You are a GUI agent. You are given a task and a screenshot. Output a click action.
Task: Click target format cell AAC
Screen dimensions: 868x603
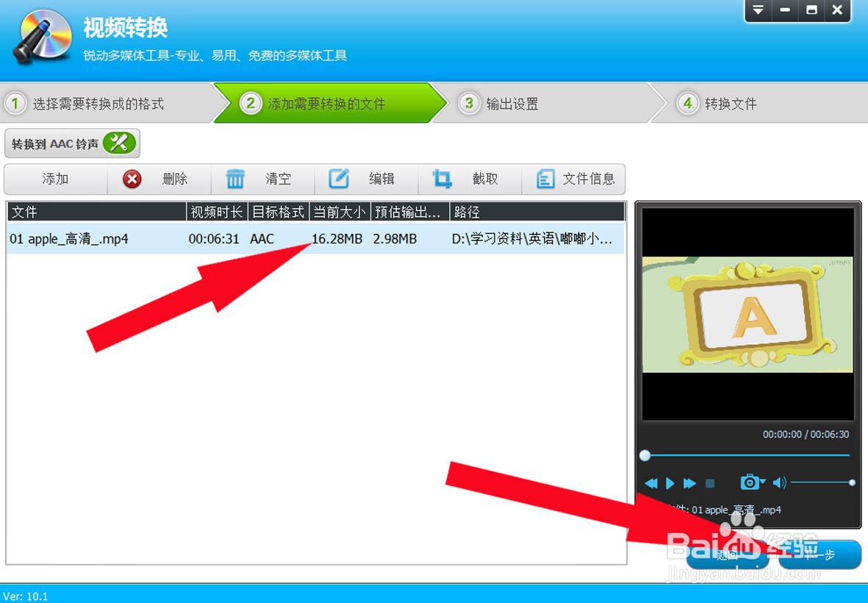tap(262, 239)
